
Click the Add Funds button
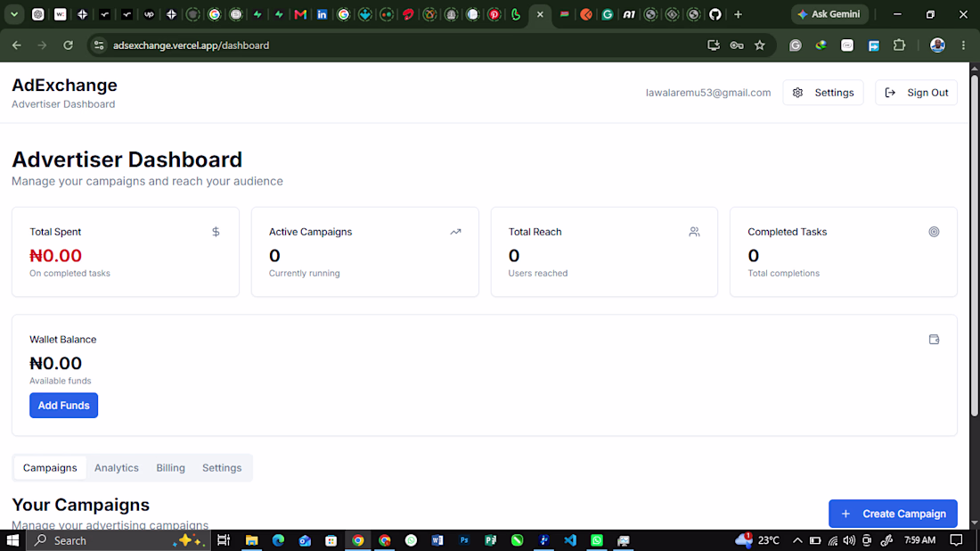pyautogui.click(x=64, y=406)
